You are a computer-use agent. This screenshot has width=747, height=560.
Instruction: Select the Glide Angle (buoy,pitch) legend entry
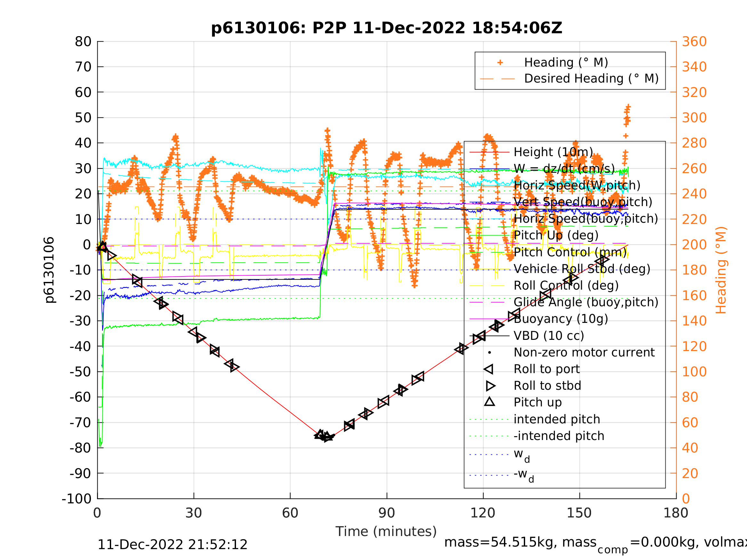coord(586,302)
